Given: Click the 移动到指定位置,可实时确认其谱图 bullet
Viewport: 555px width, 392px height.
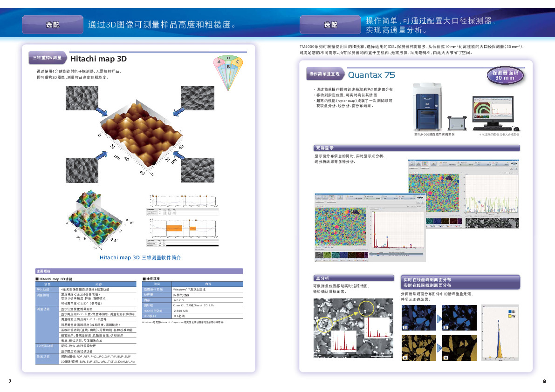Looking at the screenshot, I should pyautogui.click(x=345, y=95).
